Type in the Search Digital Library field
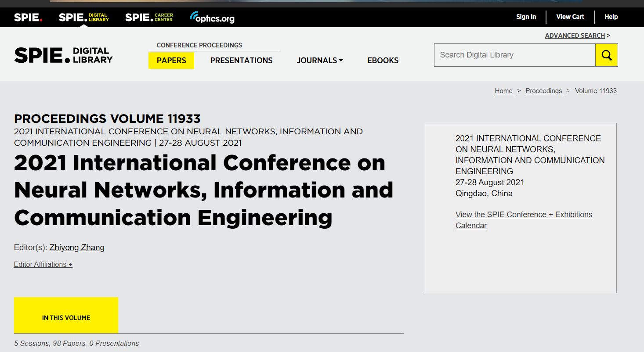644x352 pixels. pos(514,55)
